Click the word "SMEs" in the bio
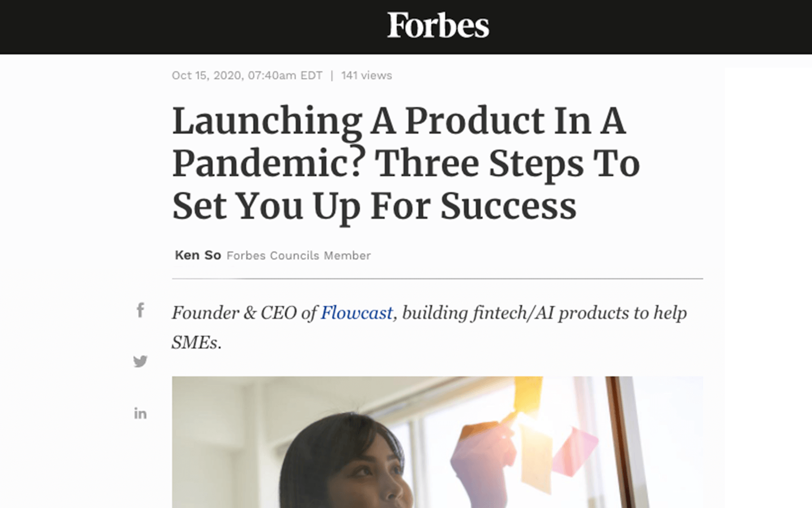This screenshot has height=508, width=812. coord(194,343)
